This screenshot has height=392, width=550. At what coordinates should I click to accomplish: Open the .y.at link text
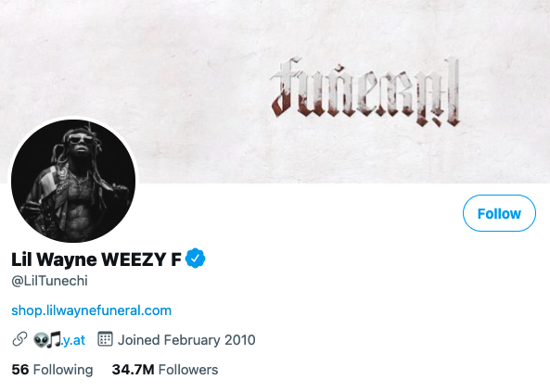point(73,340)
